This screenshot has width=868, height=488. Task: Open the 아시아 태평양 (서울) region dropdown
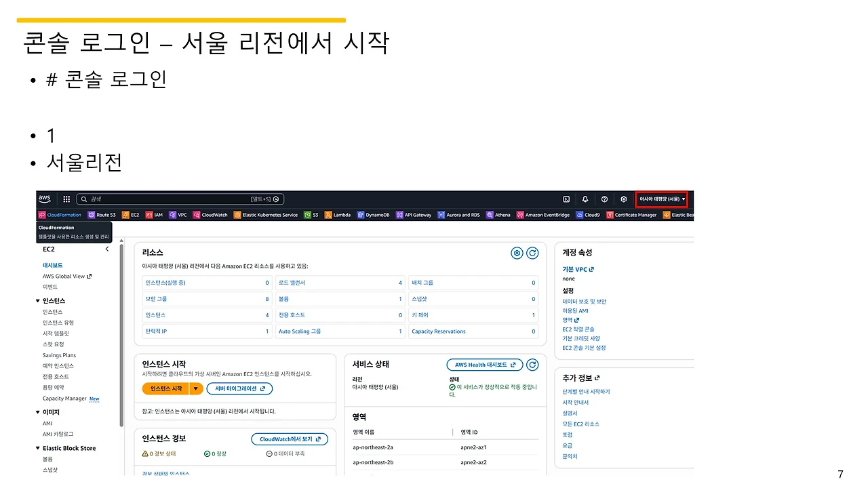pos(661,199)
